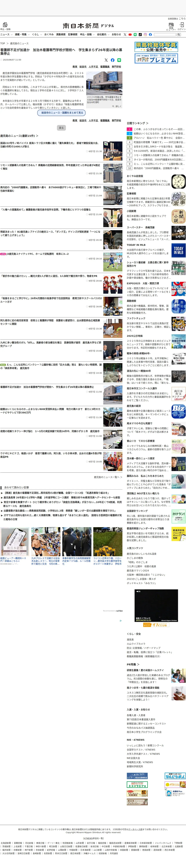Open YouTube icon in navigation bar
The height and width of the screenshot is (868, 186).
pyautogui.click(x=130, y=35)
